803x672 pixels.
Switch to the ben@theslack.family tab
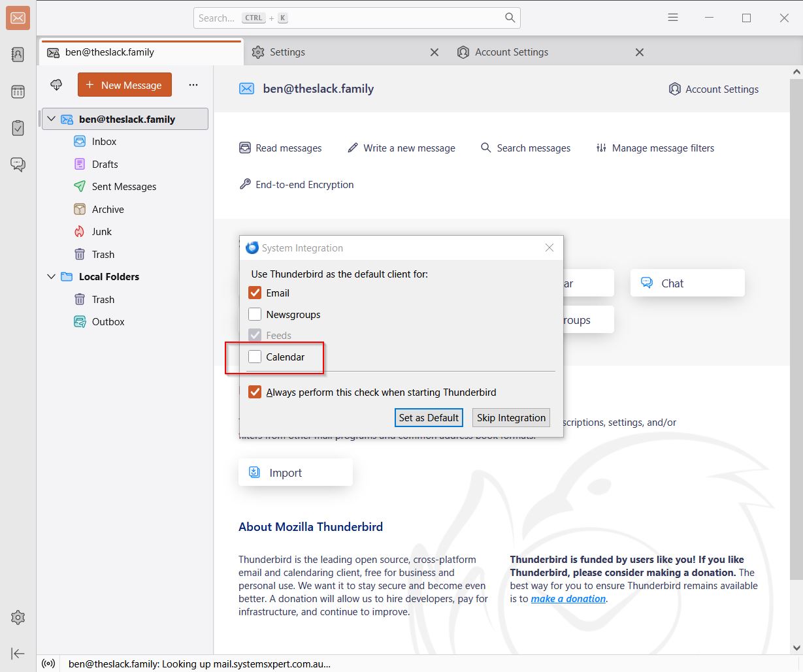pos(141,52)
